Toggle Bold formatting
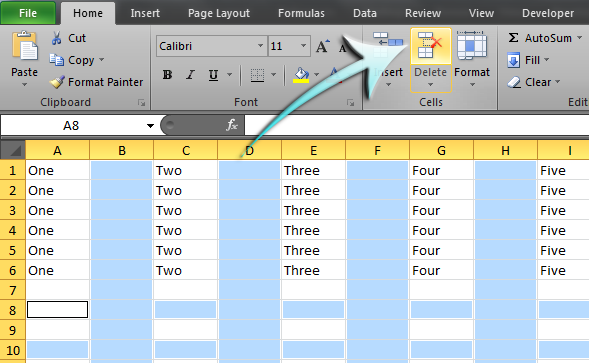The image size is (589, 363). coord(168,75)
